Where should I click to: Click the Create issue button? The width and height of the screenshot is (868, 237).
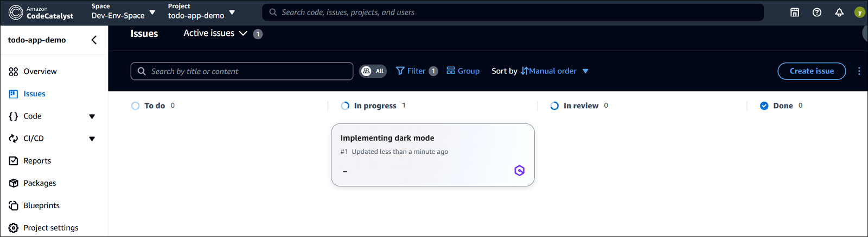point(811,71)
